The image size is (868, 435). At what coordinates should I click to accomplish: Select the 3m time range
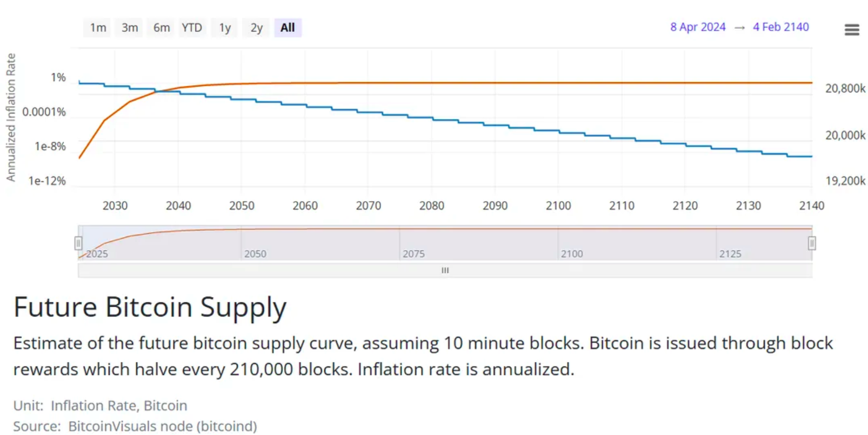coord(130,28)
